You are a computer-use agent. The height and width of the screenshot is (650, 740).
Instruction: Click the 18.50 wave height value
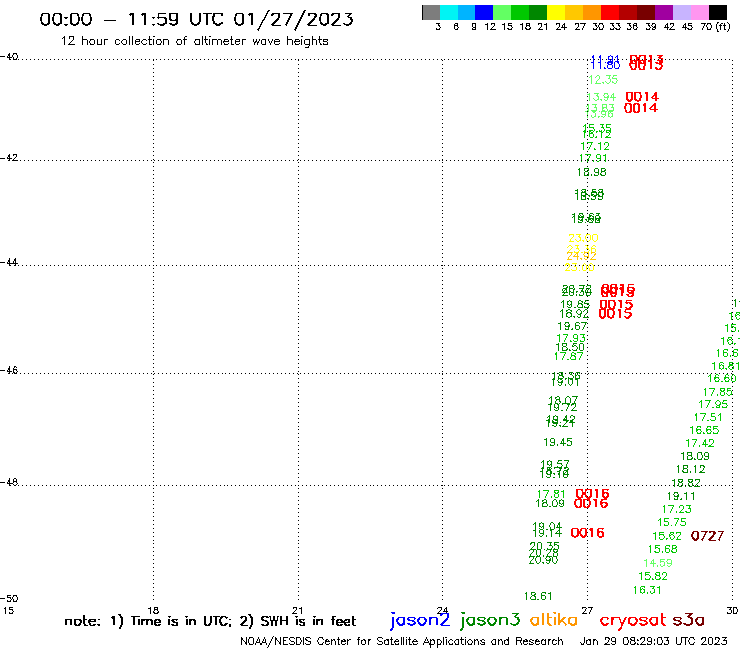[x=570, y=347]
